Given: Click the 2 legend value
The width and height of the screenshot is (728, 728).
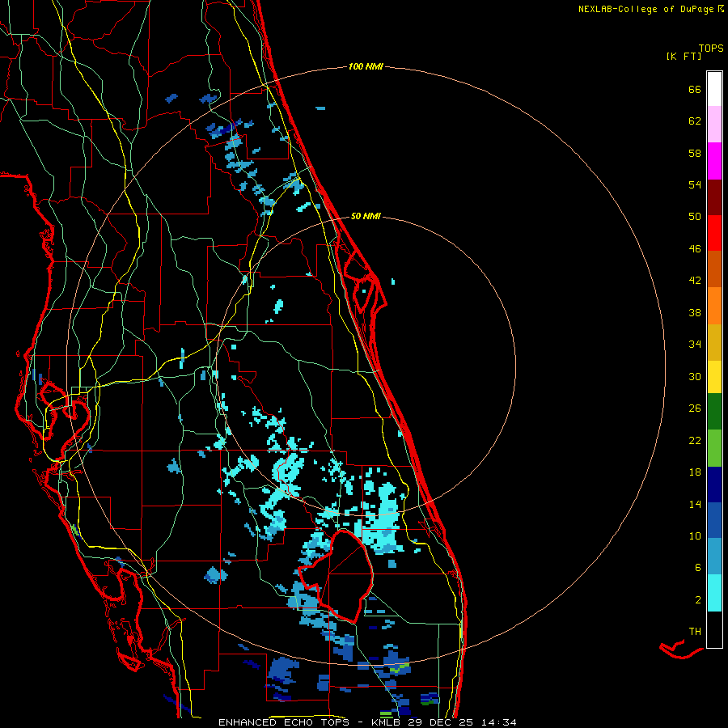Looking at the screenshot, I should [698, 600].
